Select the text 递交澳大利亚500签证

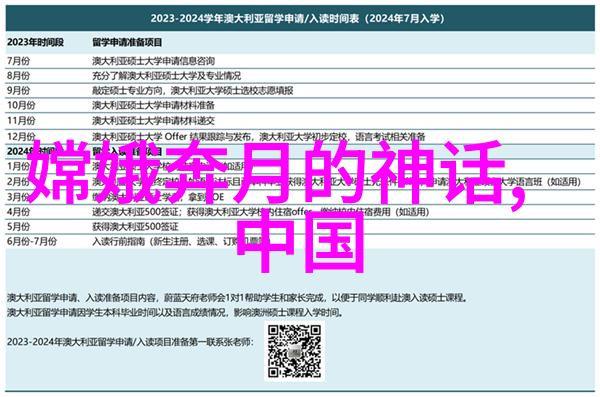pos(135,212)
